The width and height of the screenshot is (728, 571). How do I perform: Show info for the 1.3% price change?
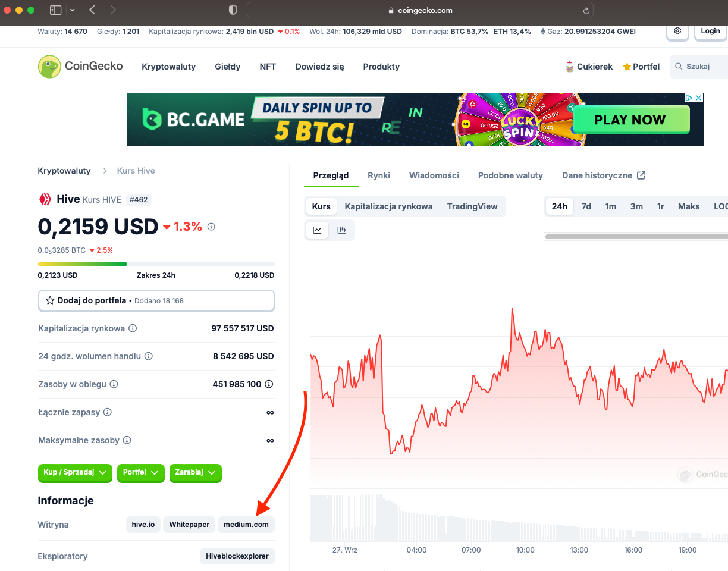[x=211, y=227]
